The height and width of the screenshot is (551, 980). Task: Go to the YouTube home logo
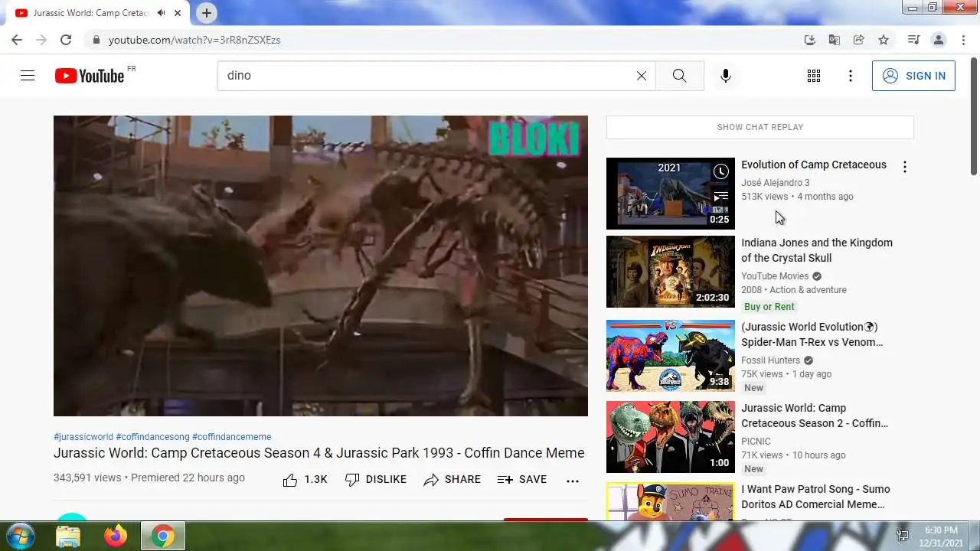pyautogui.click(x=90, y=76)
